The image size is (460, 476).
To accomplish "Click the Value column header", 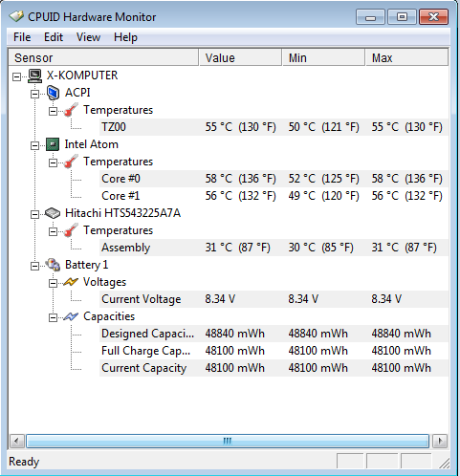I will pyautogui.click(x=241, y=57).
